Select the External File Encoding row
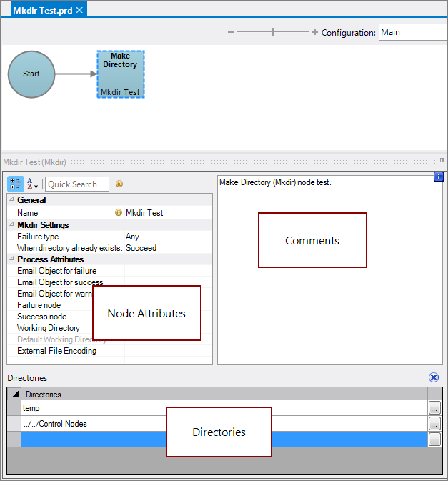The height and width of the screenshot is (481, 448). pyautogui.click(x=109, y=351)
